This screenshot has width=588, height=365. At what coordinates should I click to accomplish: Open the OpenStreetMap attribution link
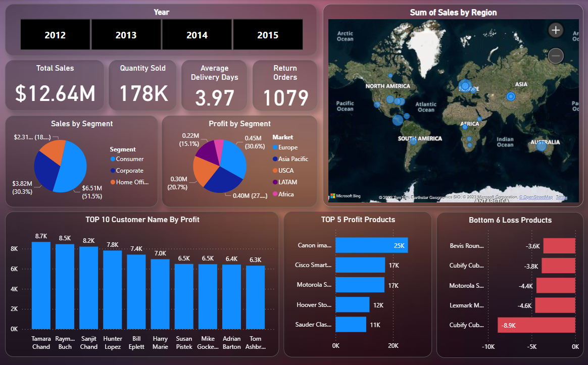pyautogui.click(x=536, y=197)
